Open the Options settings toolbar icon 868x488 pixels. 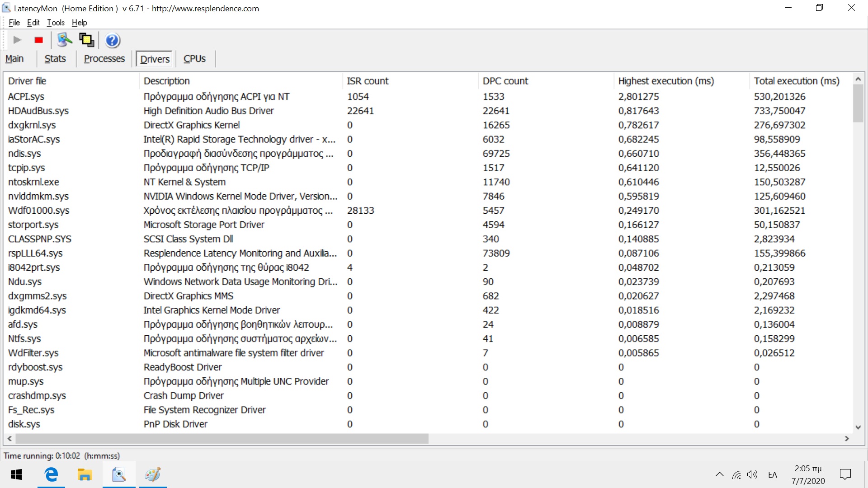click(x=64, y=40)
